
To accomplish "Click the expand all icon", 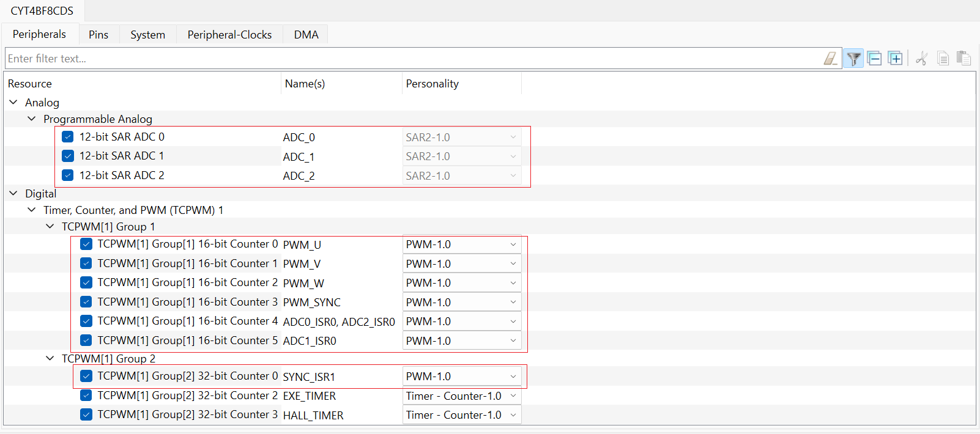I will 896,59.
